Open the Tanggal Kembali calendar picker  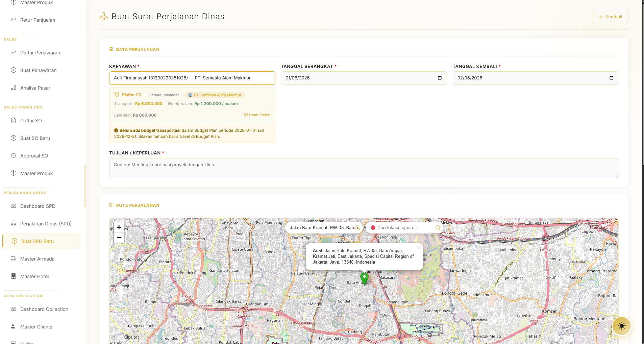coord(611,78)
